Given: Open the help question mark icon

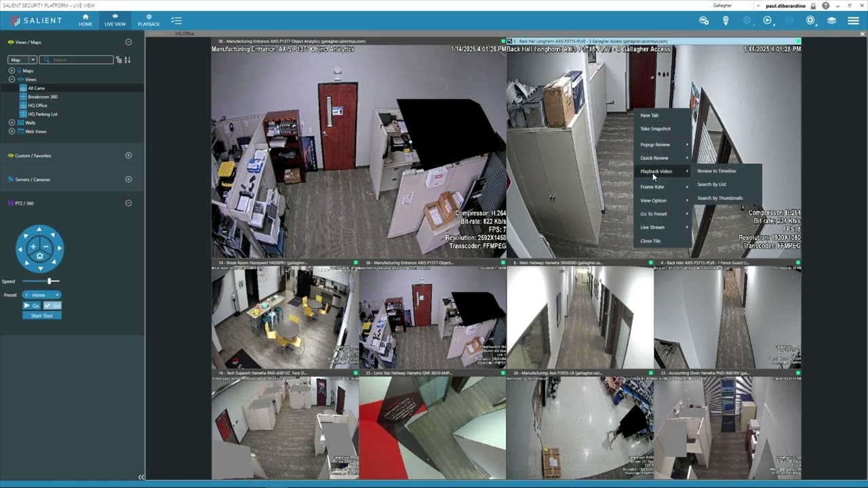Looking at the screenshot, I should tap(825, 6).
